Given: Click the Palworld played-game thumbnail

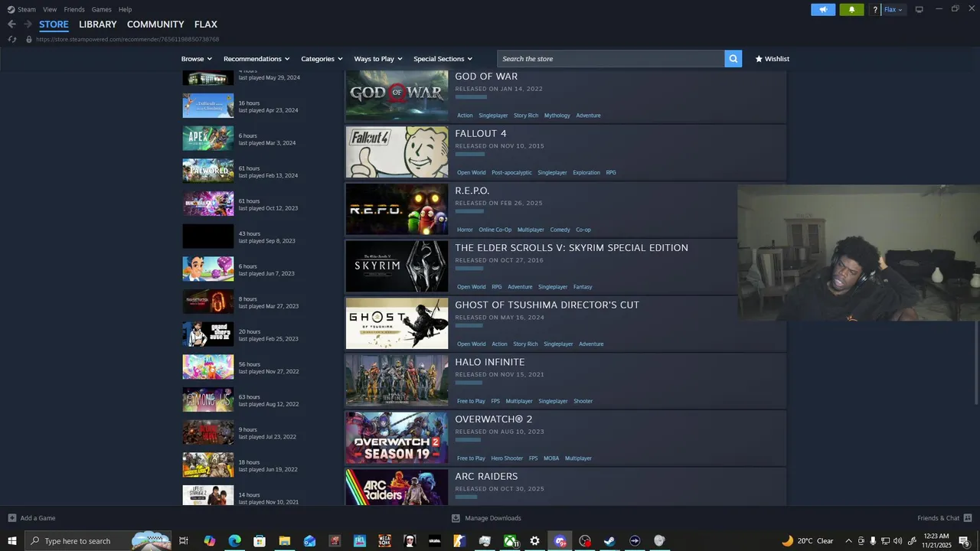Looking at the screenshot, I should click(x=208, y=171).
